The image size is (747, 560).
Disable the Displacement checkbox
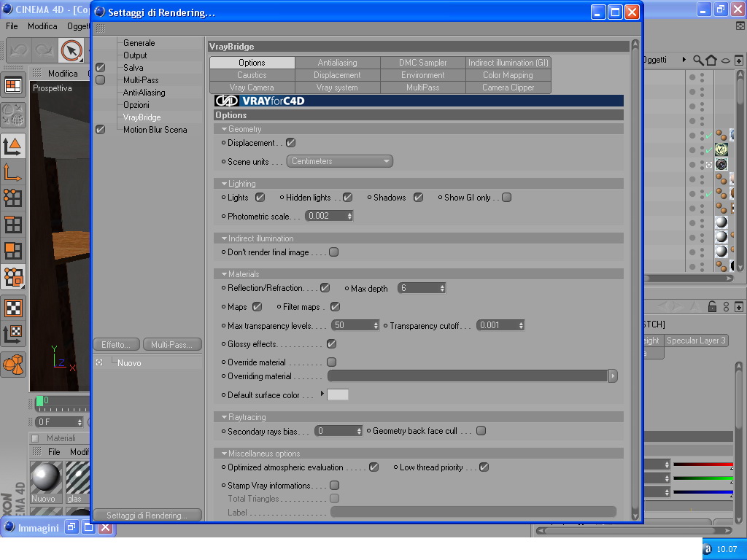click(290, 143)
